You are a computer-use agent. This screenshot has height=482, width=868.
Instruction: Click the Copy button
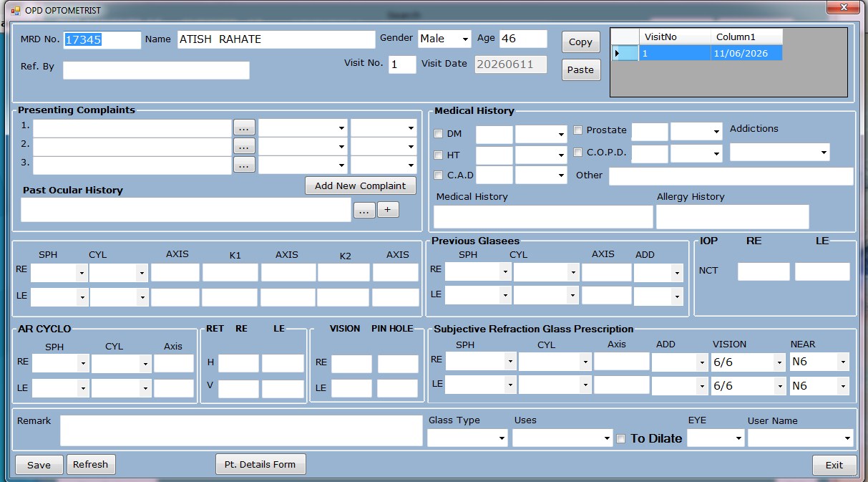coord(580,42)
